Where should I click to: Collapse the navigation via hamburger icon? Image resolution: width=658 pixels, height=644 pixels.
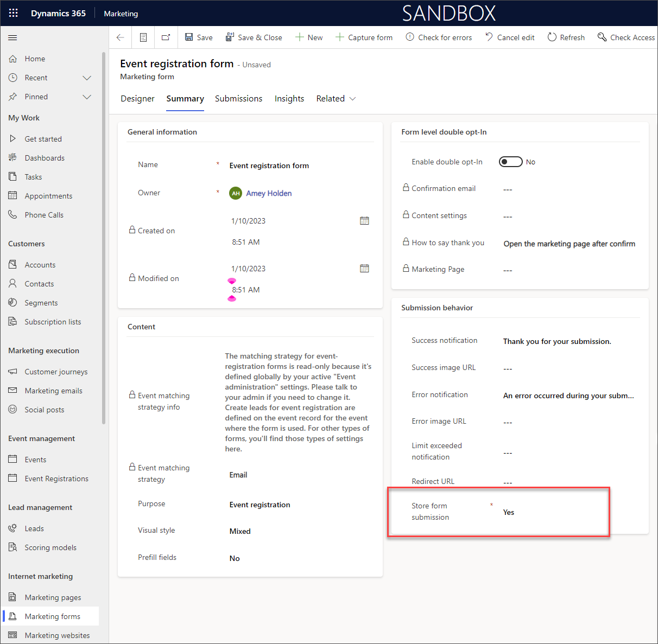point(12,37)
